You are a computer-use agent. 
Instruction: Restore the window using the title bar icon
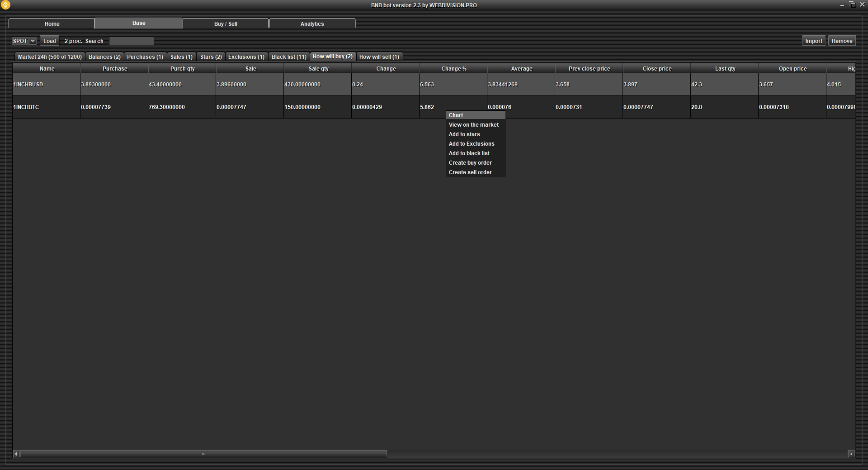coord(852,5)
